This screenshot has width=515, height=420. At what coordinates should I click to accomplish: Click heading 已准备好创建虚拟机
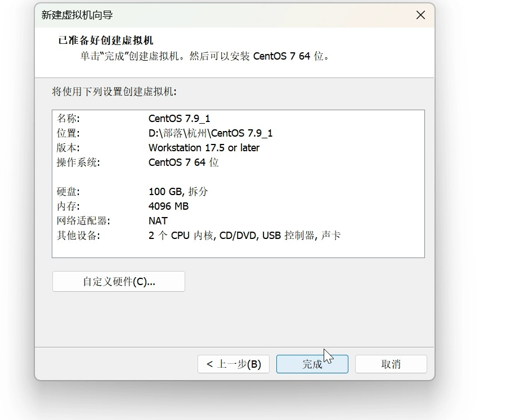click(106, 40)
